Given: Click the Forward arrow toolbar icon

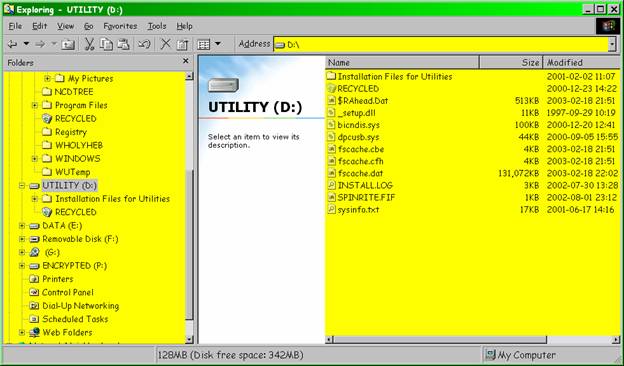Looking at the screenshot, I should click(x=40, y=44).
